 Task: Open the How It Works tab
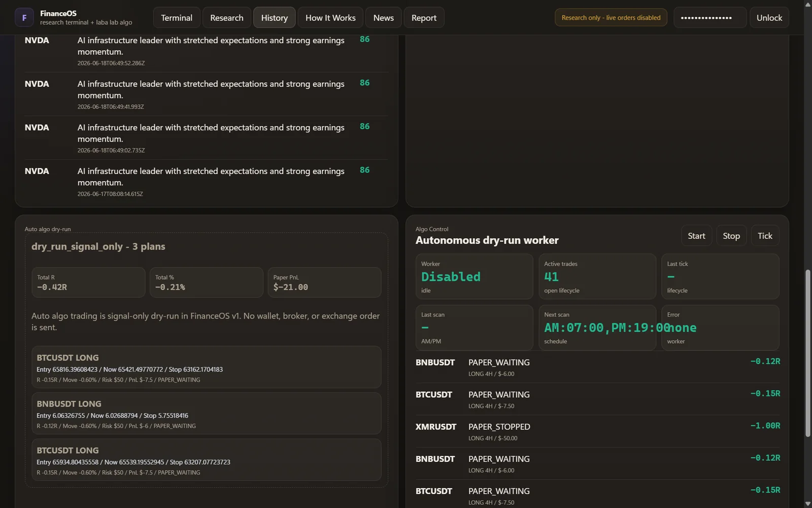[330, 18]
